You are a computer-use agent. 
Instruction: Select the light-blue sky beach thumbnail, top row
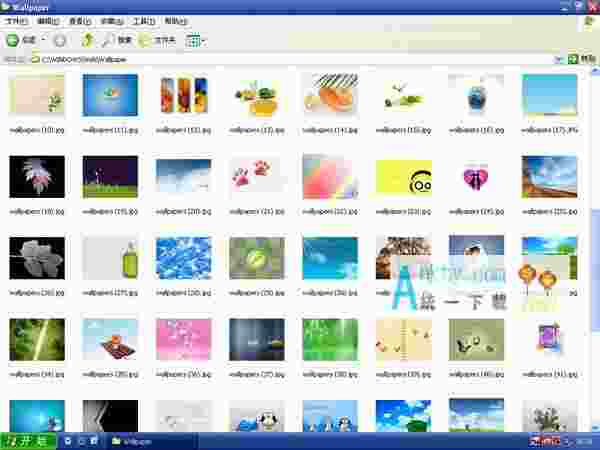click(549, 95)
